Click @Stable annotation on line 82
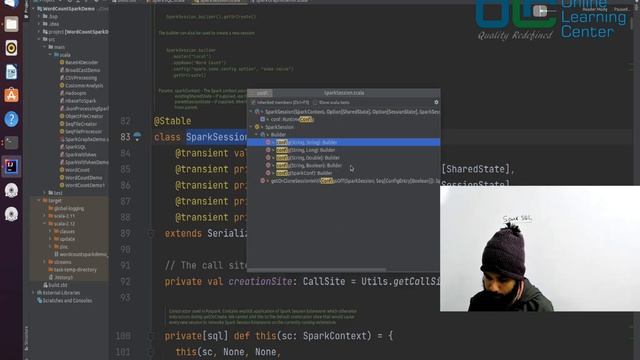Viewport: 640px width, 360px height. click(x=172, y=121)
